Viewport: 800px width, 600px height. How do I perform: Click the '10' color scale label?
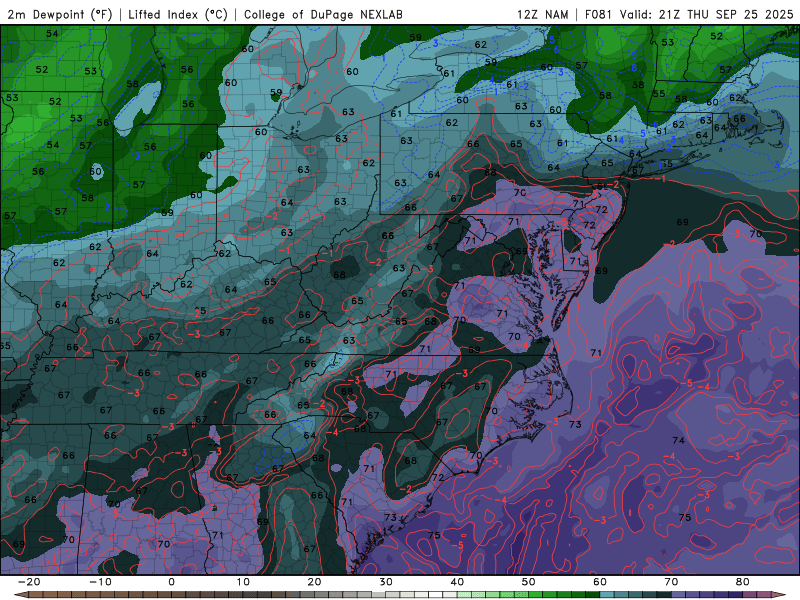point(243,582)
